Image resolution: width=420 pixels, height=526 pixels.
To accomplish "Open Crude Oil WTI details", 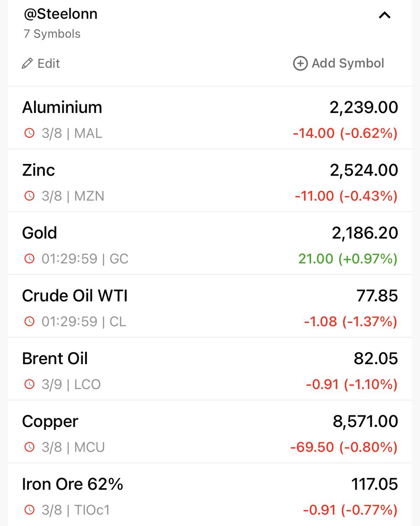I will click(210, 307).
